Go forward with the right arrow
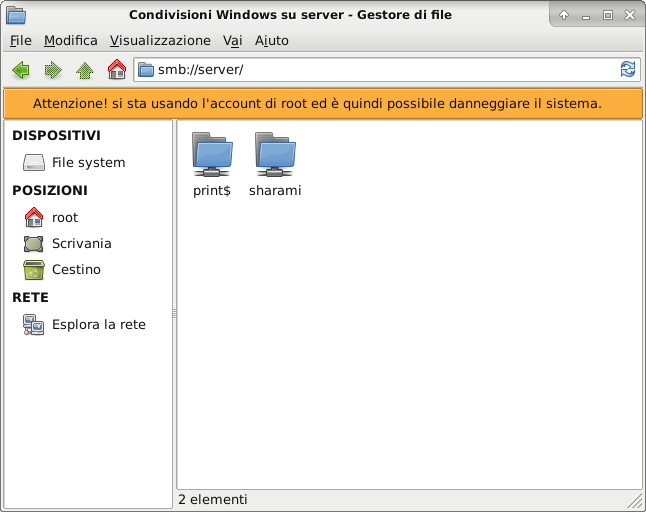This screenshot has height=512, width=646. [x=53, y=70]
